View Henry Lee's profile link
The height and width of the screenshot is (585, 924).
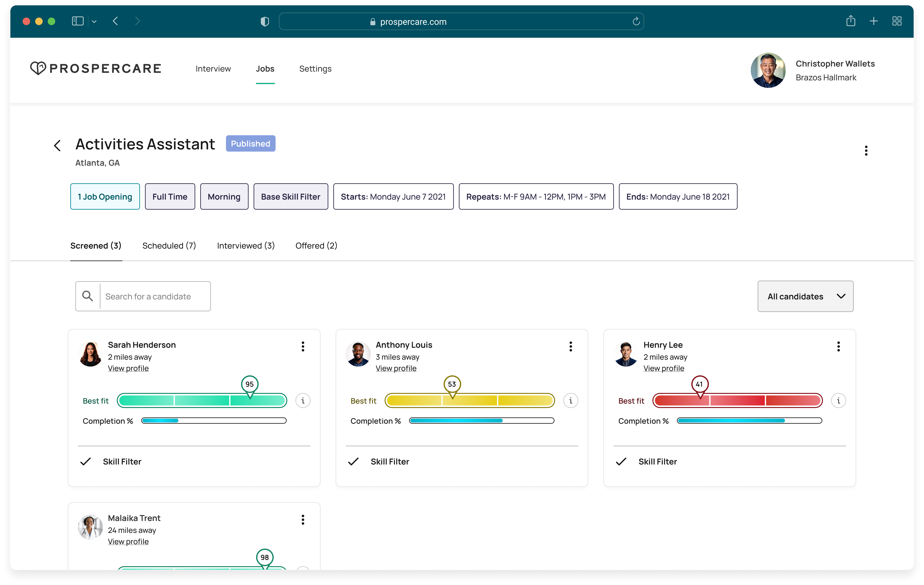pos(663,368)
